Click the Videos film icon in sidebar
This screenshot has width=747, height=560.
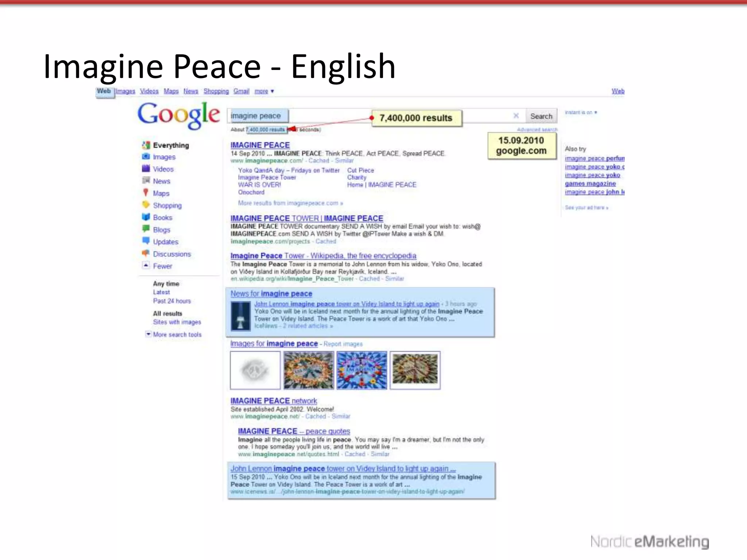(146, 169)
